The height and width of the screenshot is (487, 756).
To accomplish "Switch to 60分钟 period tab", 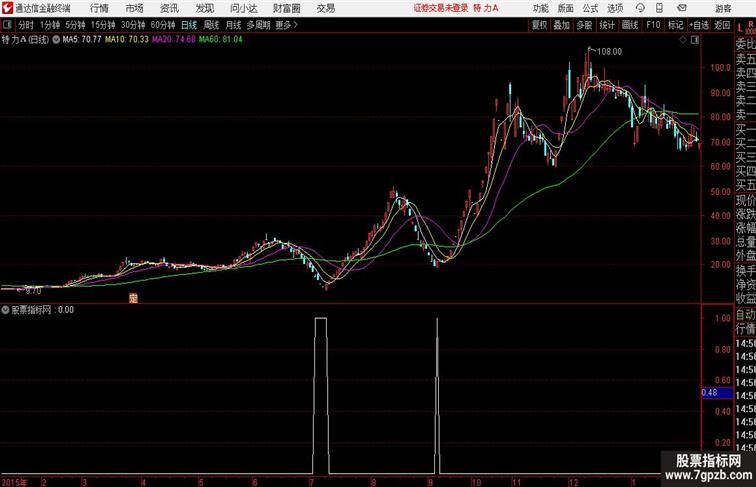I will (x=163, y=25).
